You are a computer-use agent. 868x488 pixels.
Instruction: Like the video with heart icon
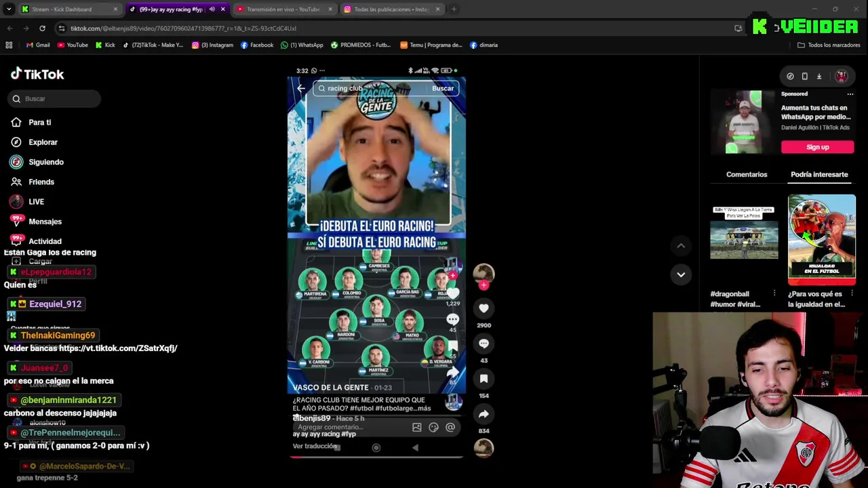coord(484,308)
